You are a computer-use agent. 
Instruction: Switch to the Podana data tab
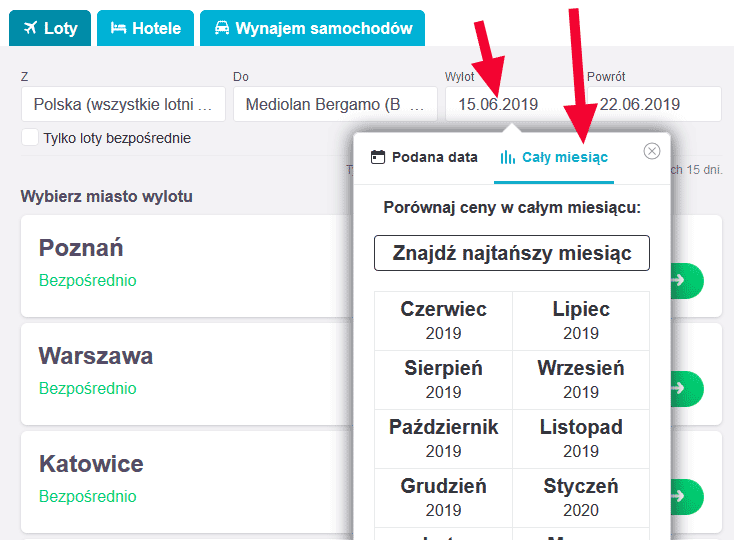(x=425, y=157)
